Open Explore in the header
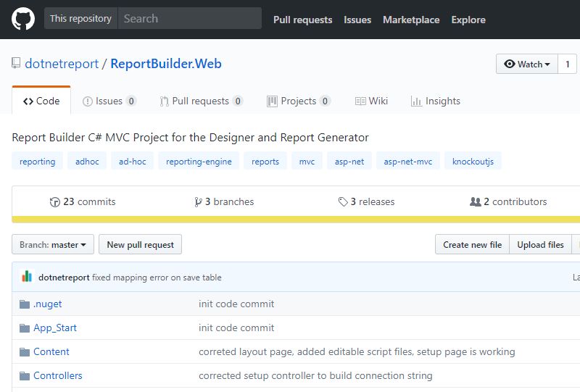The width and height of the screenshot is (580, 392). click(x=468, y=20)
